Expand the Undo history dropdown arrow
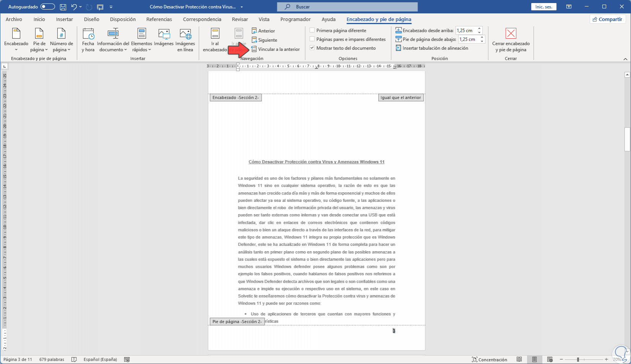The image size is (631, 364). pos(81,7)
